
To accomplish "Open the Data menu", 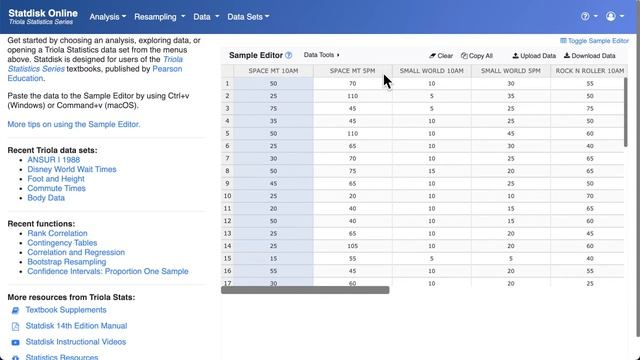I will [206, 17].
